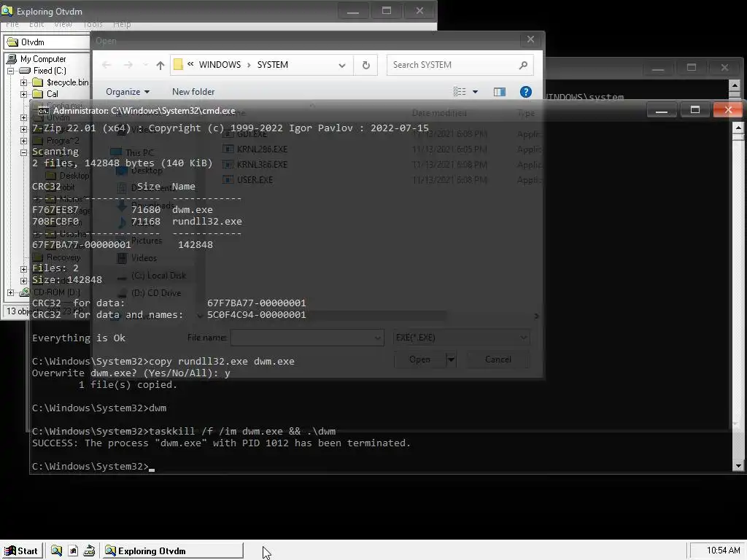Click '5C0F4C94-00000001' CRC value text
Image resolution: width=747 pixels, height=560 pixels.
(256, 315)
